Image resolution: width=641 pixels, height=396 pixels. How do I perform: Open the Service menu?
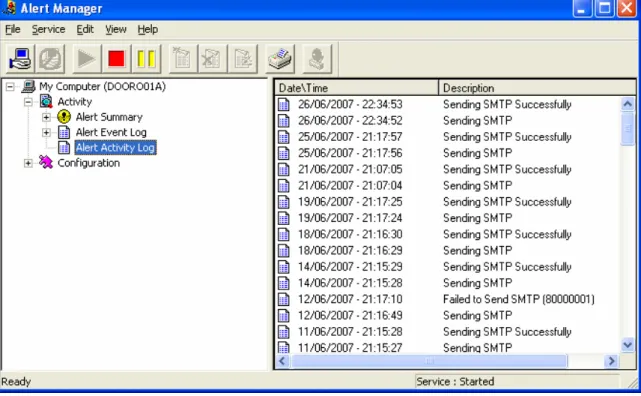point(48,29)
